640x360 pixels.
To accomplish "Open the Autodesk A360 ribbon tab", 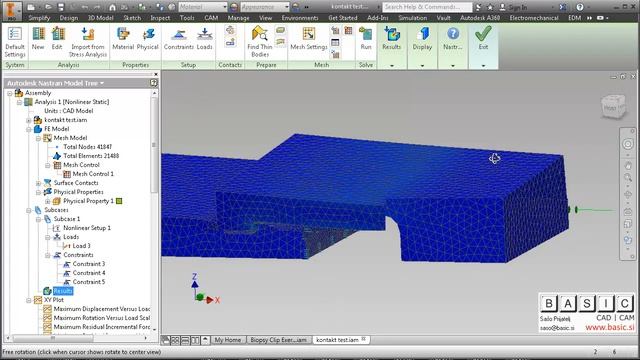I will point(480,18).
